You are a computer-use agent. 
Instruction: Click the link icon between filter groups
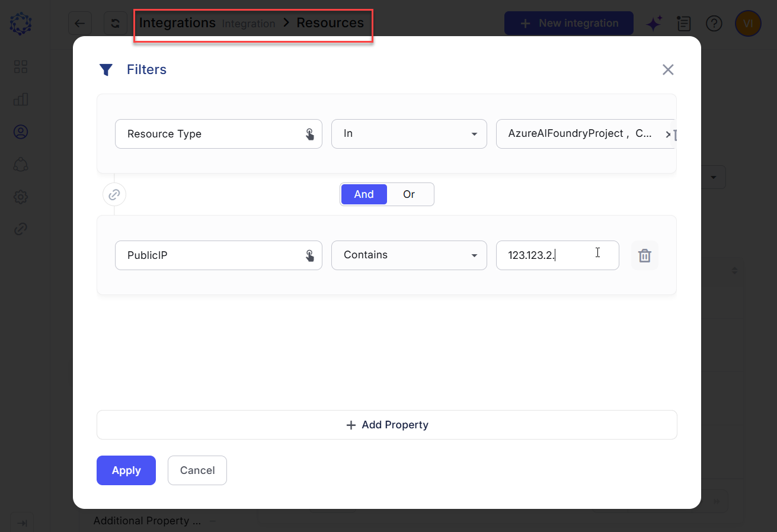point(114,194)
